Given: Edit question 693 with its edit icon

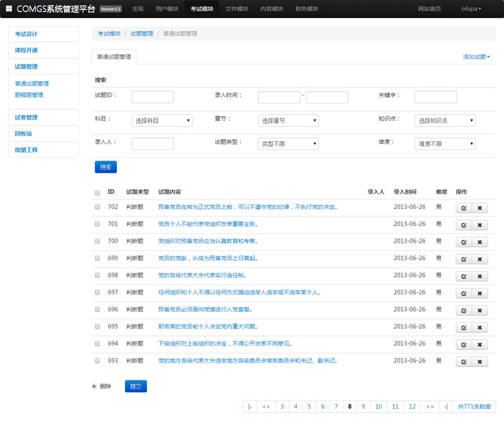Looking at the screenshot, I should pos(464,362).
